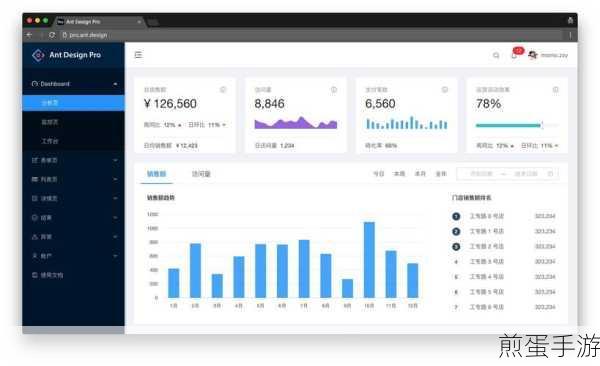This screenshot has width=600, height=366.
Task: Click the info icon on 8,846 card
Action: pyautogui.click(x=334, y=90)
